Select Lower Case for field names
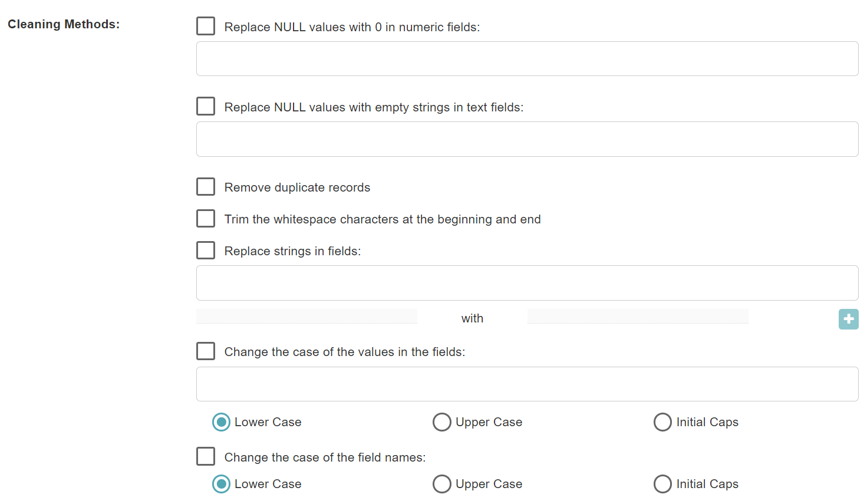 (x=222, y=484)
